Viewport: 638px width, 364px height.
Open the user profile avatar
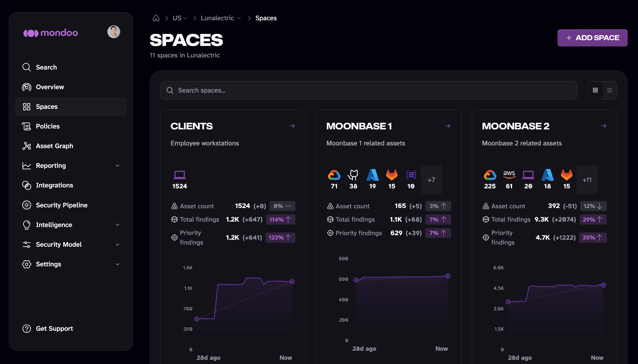114,32
